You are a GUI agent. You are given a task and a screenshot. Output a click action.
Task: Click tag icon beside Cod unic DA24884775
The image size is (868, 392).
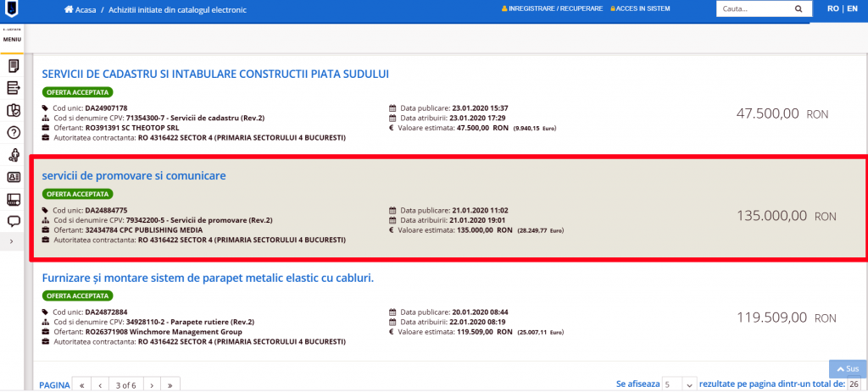click(46, 210)
